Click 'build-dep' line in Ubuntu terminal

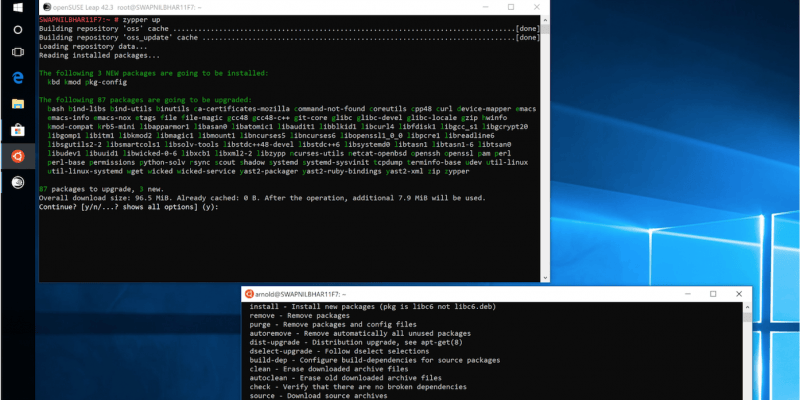point(374,360)
